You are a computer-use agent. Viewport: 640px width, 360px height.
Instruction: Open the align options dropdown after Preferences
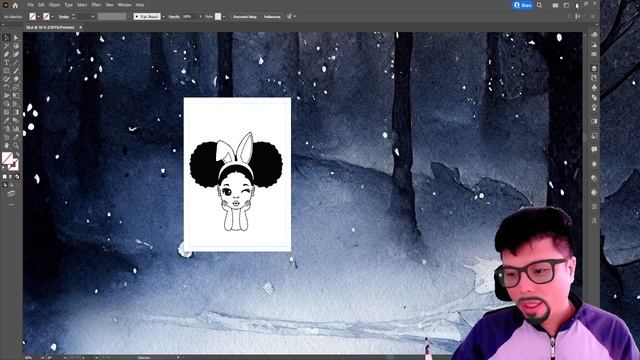(295, 17)
